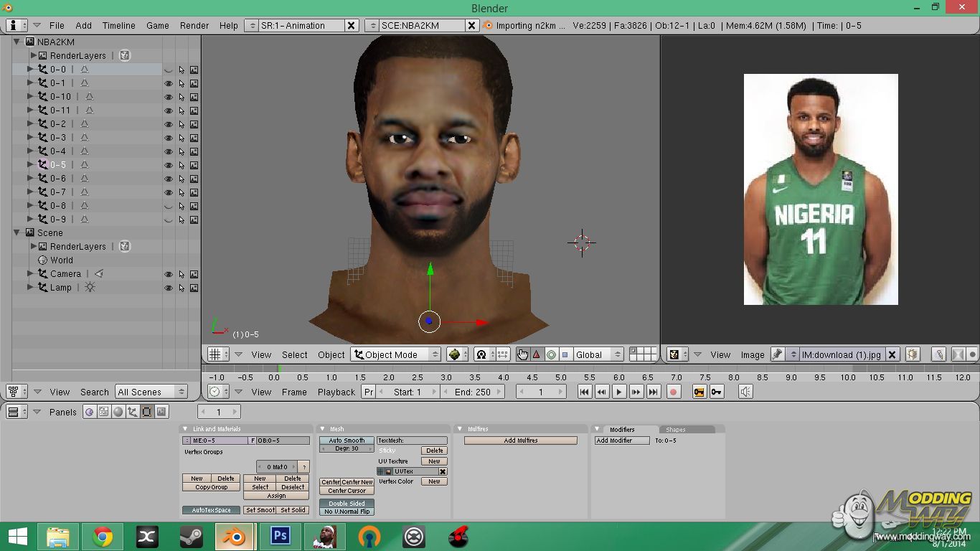The width and height of the screenshot is (980, 551).
Task: Click the Shading sphere panel icon
Action: coord(118,412)
